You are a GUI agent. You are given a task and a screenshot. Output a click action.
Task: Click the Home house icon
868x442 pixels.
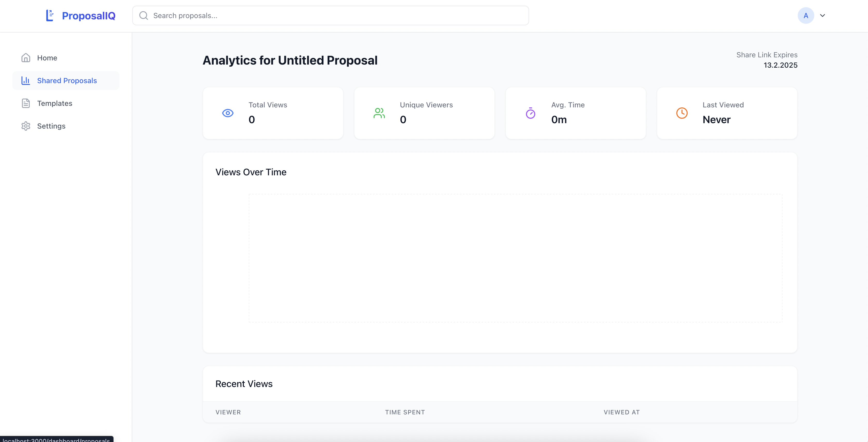click(26, 58)
